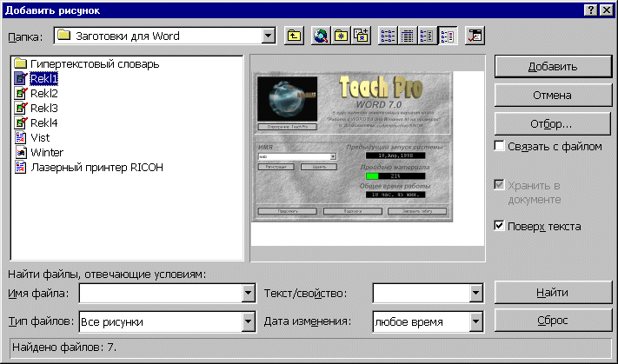618x364 pixels.
Task: Click Все рисунки file type value
Action: [112, 321]
